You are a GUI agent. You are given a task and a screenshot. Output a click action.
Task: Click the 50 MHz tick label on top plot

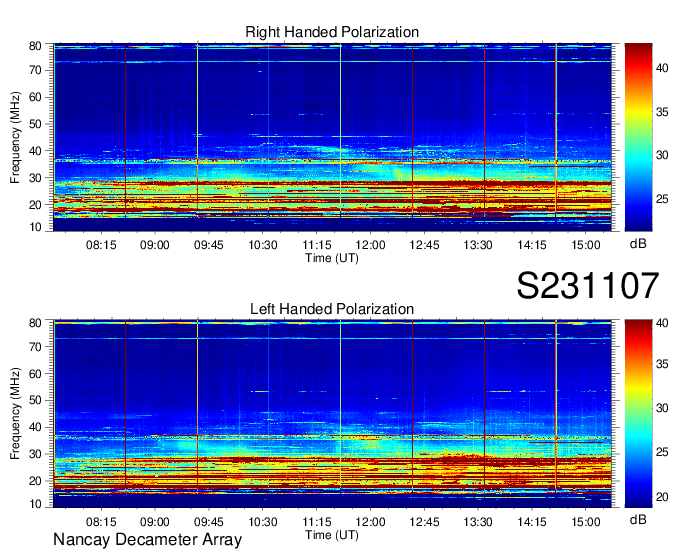35,124
